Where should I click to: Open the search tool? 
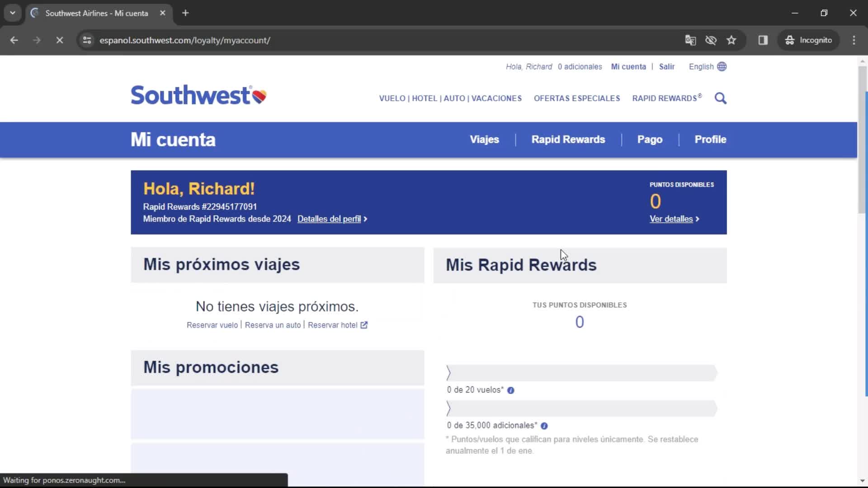click(720, 98)
